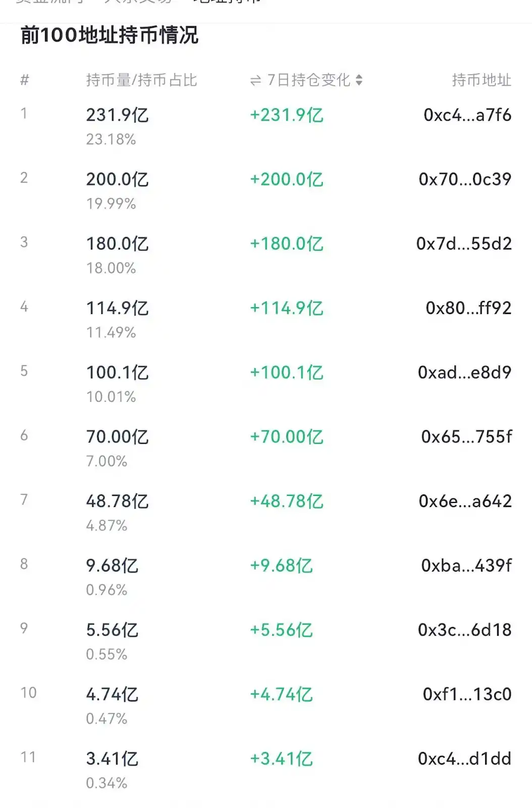Viewport: 532px width, 808px height.
Task: Click the swap icon beside 7日持仓变化
Action: tap(256, 80)
